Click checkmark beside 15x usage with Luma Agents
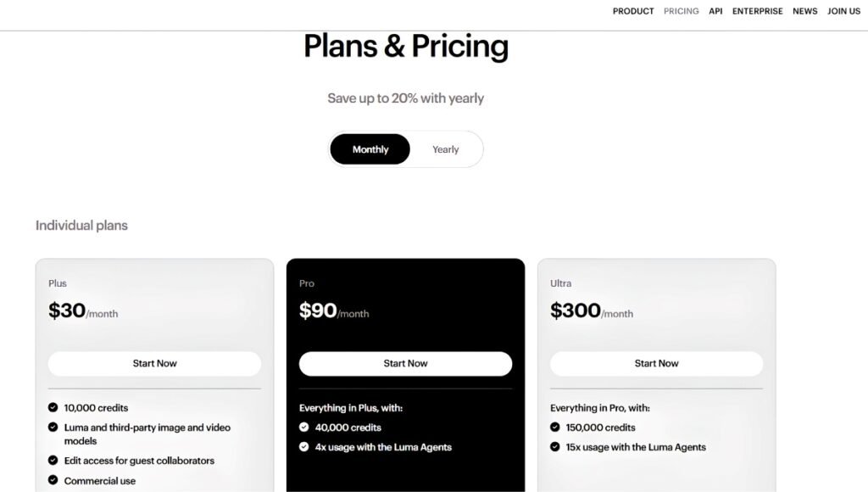The width and height of the screenshot is (868, 492). coord(554,446)
